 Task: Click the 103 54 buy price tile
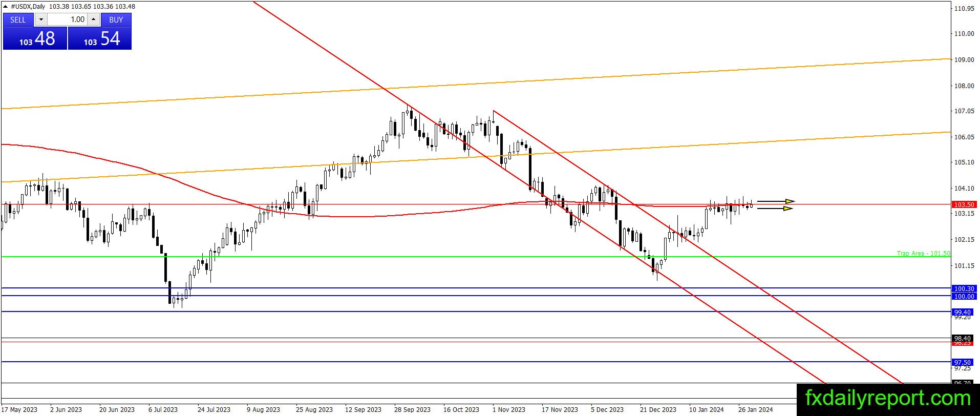pyautogui.click(x=100, y=38)
